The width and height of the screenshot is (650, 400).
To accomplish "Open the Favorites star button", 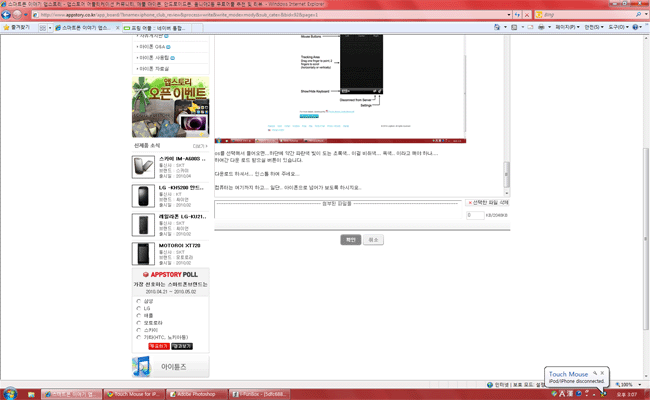I will coord(17,27).
